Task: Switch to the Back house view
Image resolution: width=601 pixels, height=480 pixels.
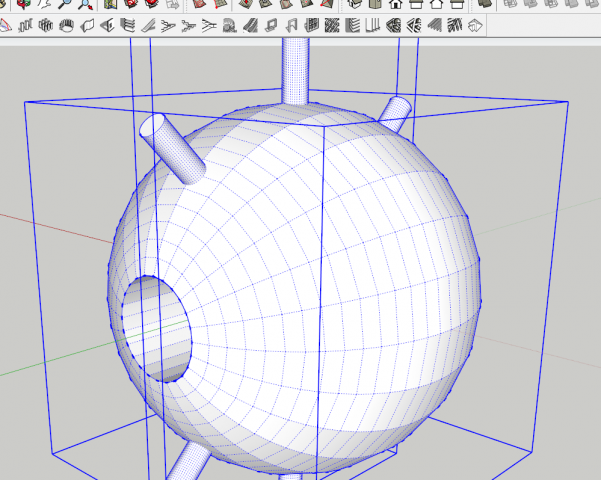Action: coord(436,4)
